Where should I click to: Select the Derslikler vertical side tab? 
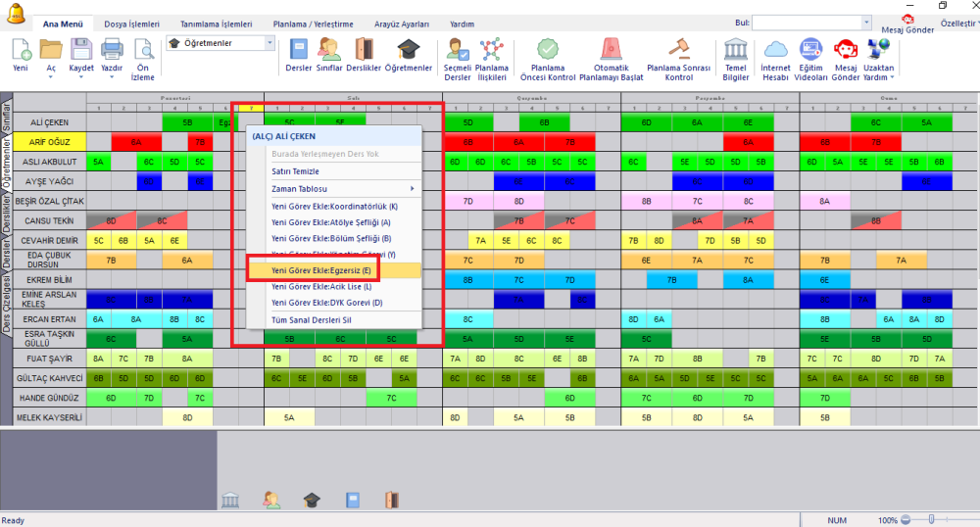point(6,213)
